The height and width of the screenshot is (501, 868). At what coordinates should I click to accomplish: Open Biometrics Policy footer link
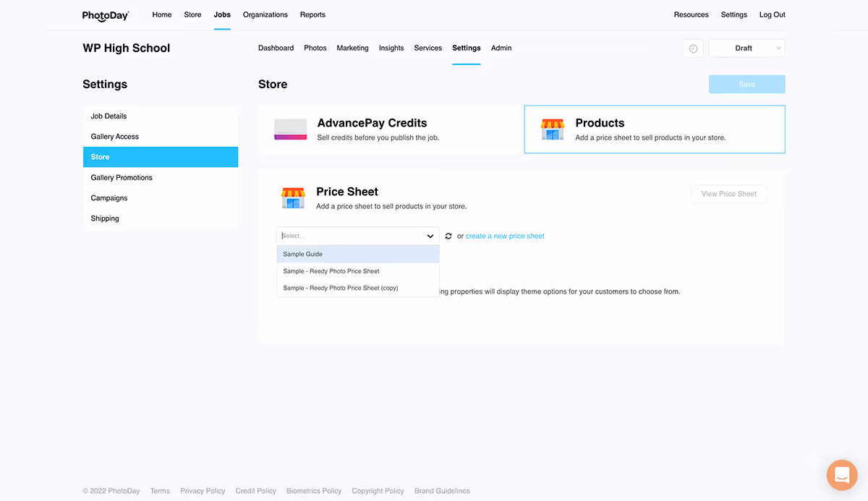pyautogui.click(x=314, y=491)
